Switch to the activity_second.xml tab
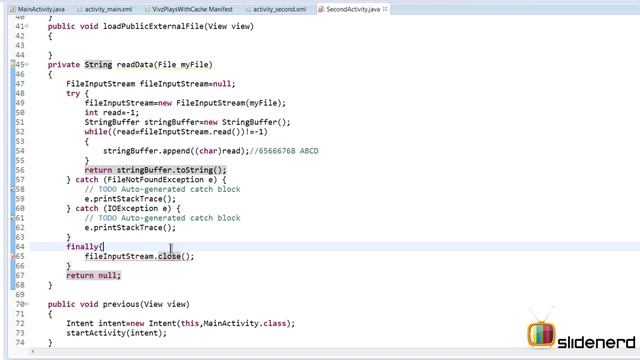Image resolution: width=640 pixels, height=360 pixels. click(x=276, y=9)
